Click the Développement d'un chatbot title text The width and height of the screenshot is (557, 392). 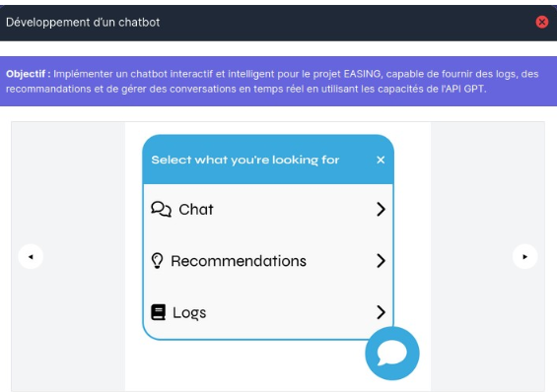point(83,23)
